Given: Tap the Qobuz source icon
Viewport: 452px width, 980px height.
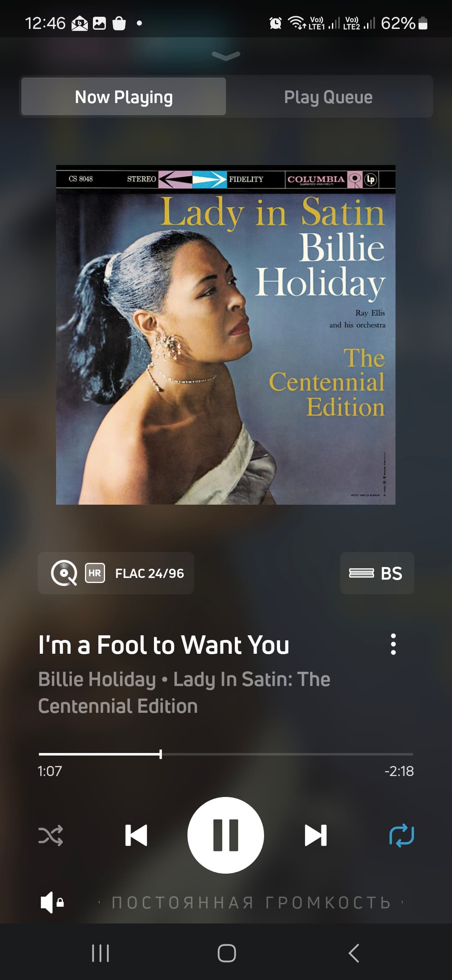Looking at the screenshot, I should point(64,573).
